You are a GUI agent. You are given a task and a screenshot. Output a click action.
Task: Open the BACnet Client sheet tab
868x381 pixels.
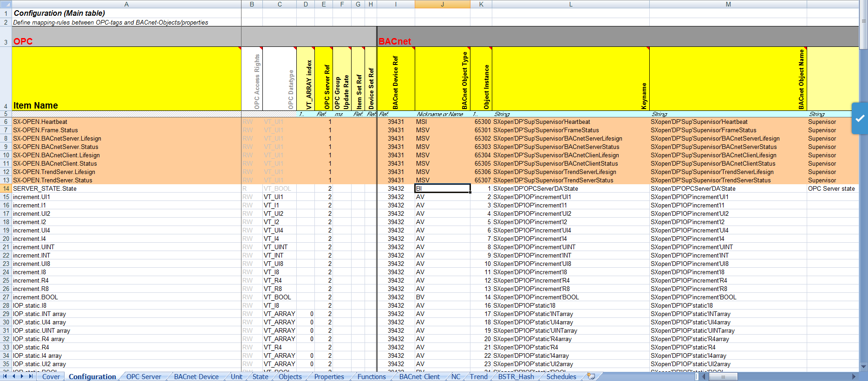[x=419, y=376]
